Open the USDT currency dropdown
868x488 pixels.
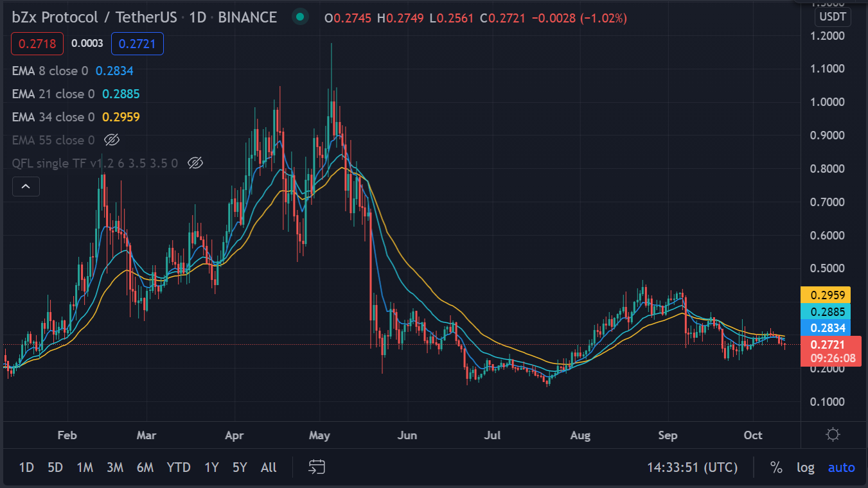coord(832,17)
